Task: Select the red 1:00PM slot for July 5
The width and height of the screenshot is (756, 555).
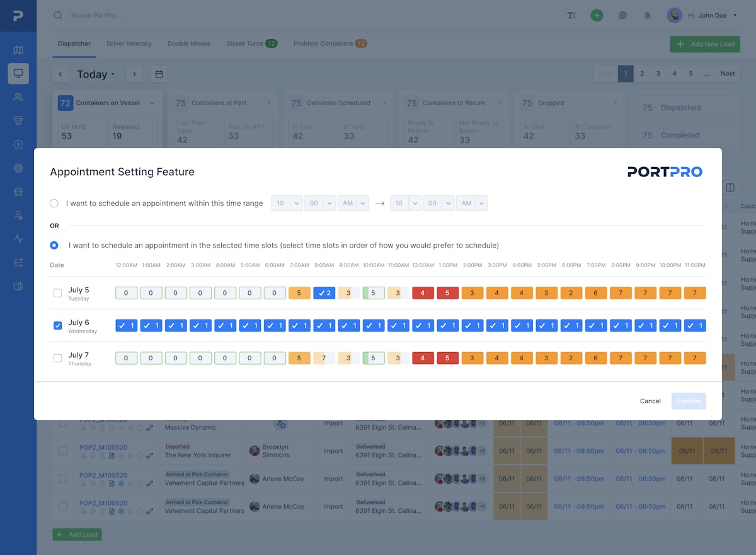Action: pos(447,293)
